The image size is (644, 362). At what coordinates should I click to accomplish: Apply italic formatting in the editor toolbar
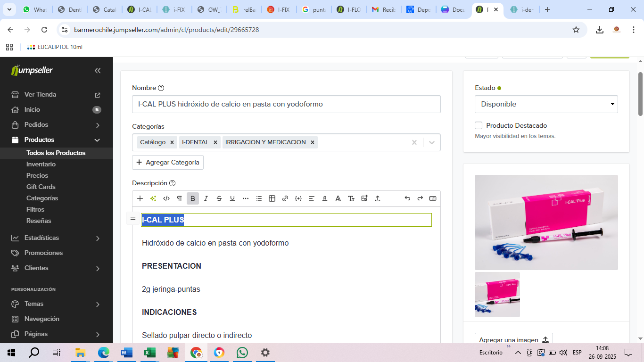point(206,198)
